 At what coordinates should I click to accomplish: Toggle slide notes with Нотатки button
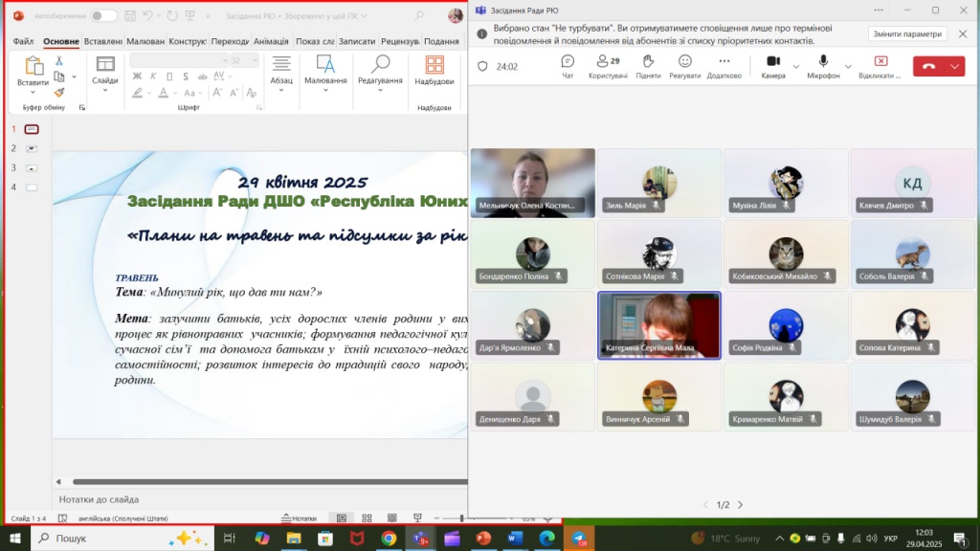point(299,518)
